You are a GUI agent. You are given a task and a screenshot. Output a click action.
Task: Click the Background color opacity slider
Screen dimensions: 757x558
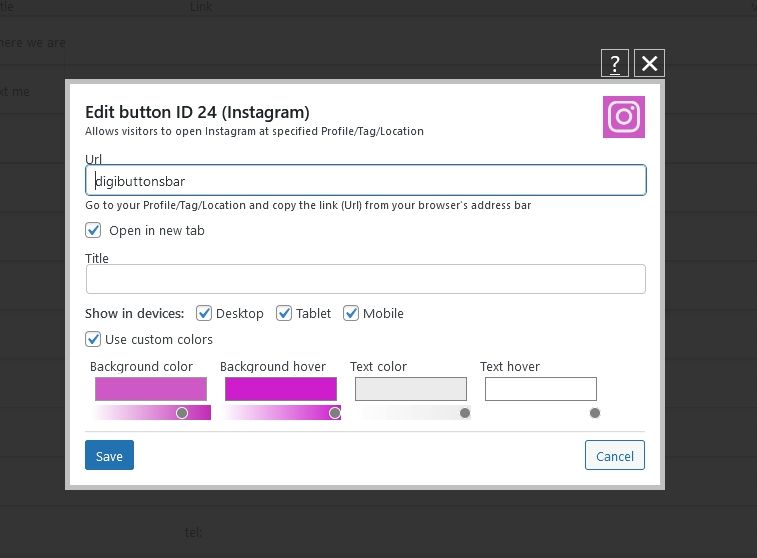(151, 413)
